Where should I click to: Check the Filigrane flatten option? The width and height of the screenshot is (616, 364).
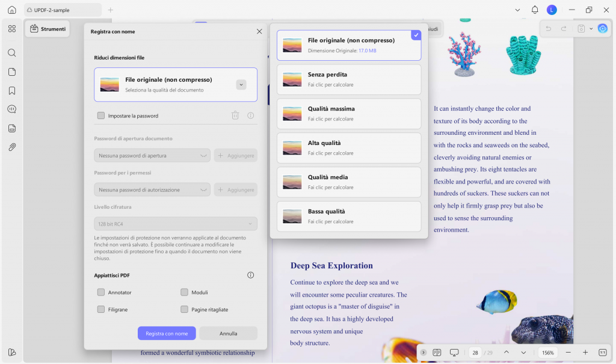coord(101,309)
